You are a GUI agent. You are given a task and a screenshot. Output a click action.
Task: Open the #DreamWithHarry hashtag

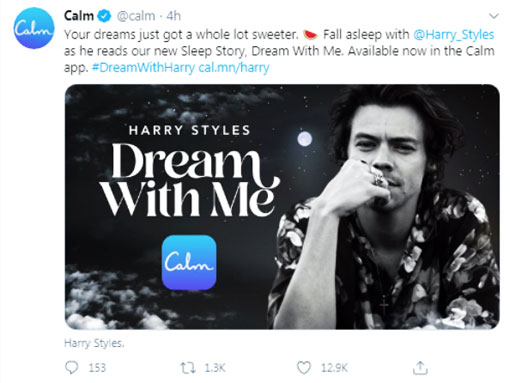[143, 67]
